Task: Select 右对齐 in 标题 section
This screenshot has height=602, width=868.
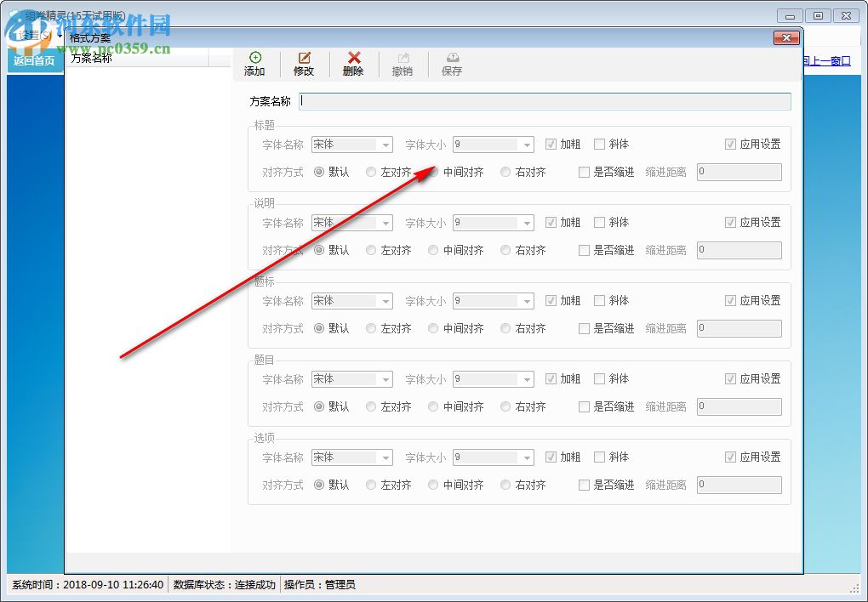Action: 505,172
